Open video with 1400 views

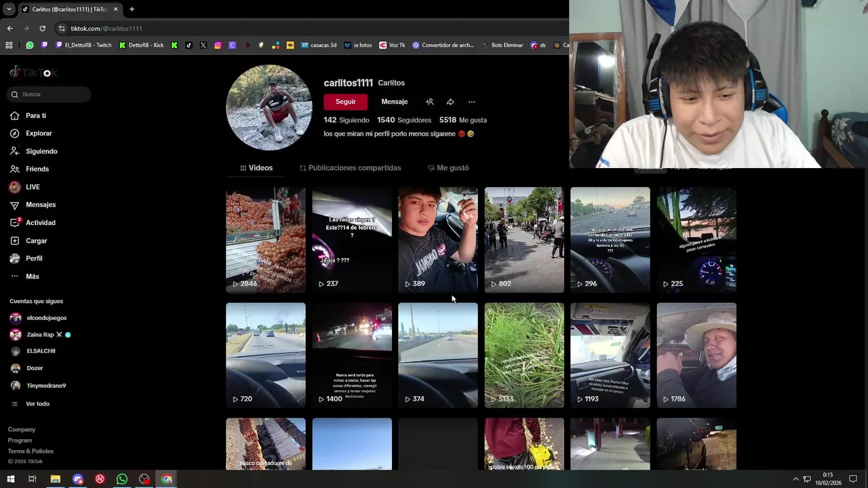coord(352,355)
